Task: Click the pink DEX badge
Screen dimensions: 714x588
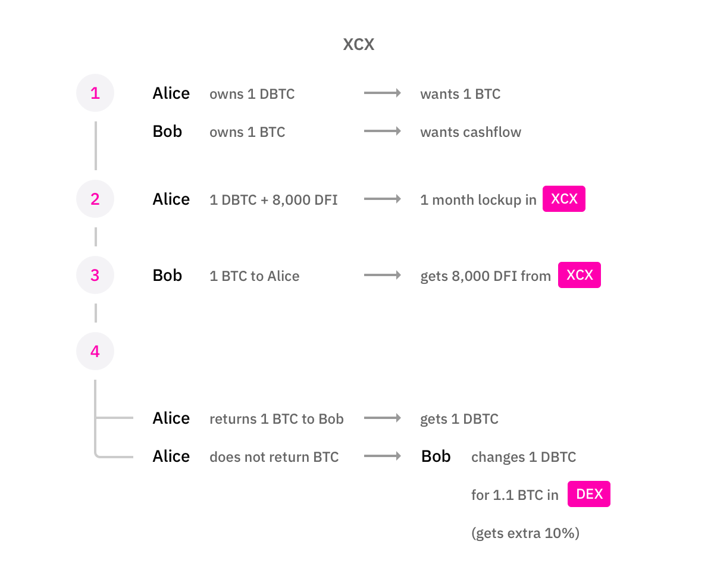Action: (589, 494)
